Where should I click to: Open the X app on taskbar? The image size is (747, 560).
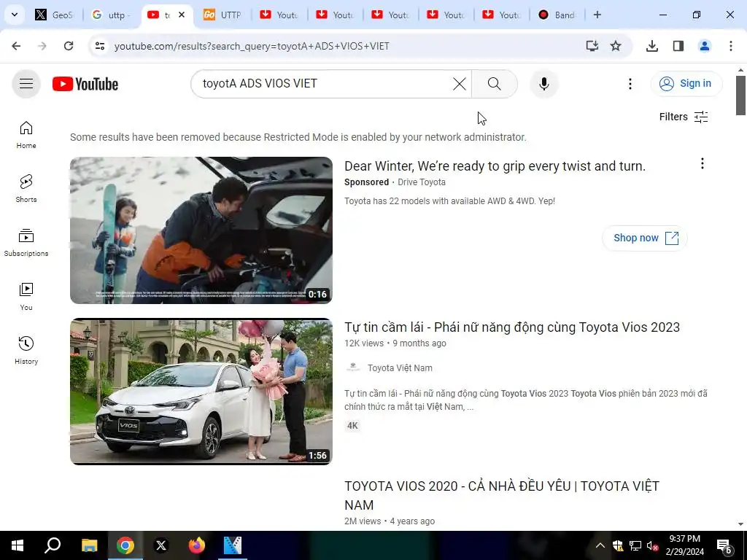[161, 545]
